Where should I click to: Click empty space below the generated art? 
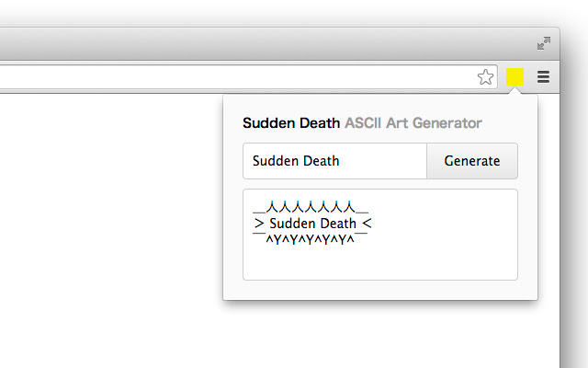pyautogui.click(x=379, y=263)
